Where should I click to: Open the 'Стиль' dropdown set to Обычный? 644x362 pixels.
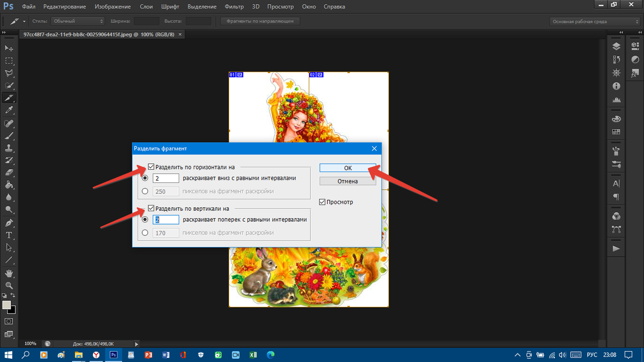tap(78, 21)
